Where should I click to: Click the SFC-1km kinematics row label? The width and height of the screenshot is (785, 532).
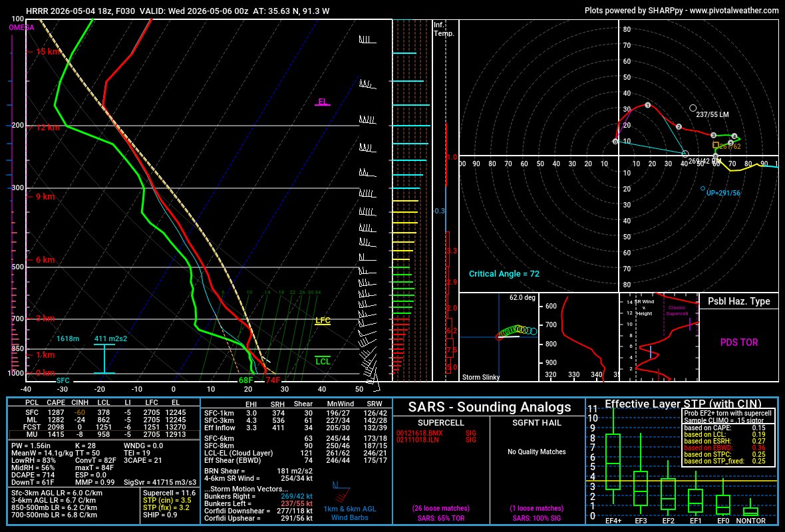coord(219,414)
